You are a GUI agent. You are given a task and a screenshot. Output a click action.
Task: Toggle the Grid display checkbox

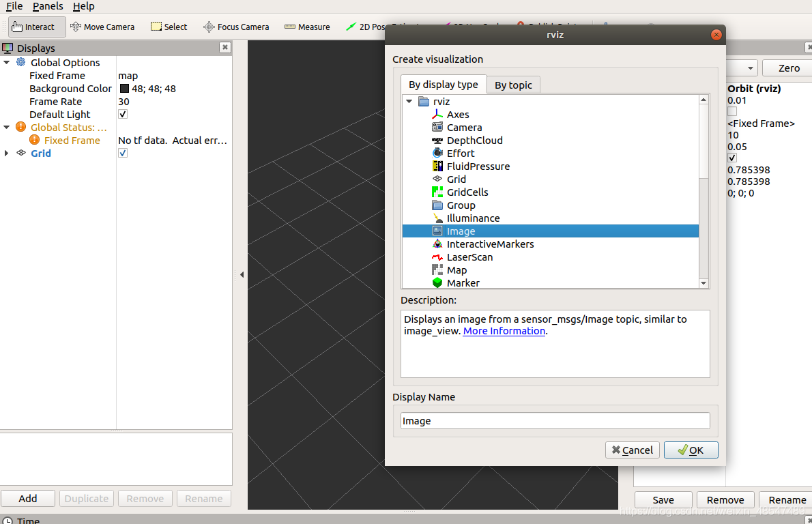123,153
